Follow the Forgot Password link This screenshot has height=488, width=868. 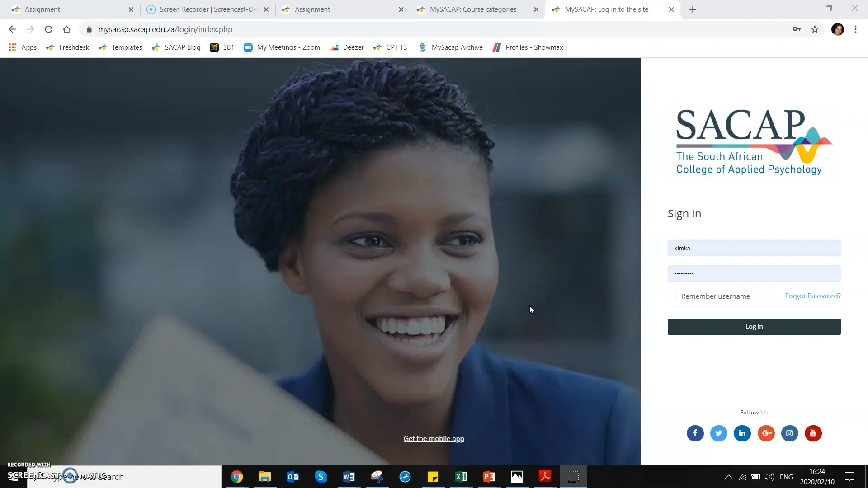point(812,296)
